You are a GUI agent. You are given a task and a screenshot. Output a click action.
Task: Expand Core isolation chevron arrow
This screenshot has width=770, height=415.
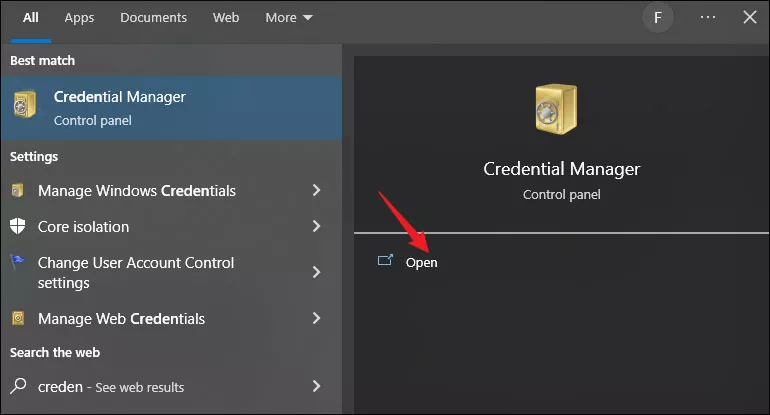tap(317, 226)
